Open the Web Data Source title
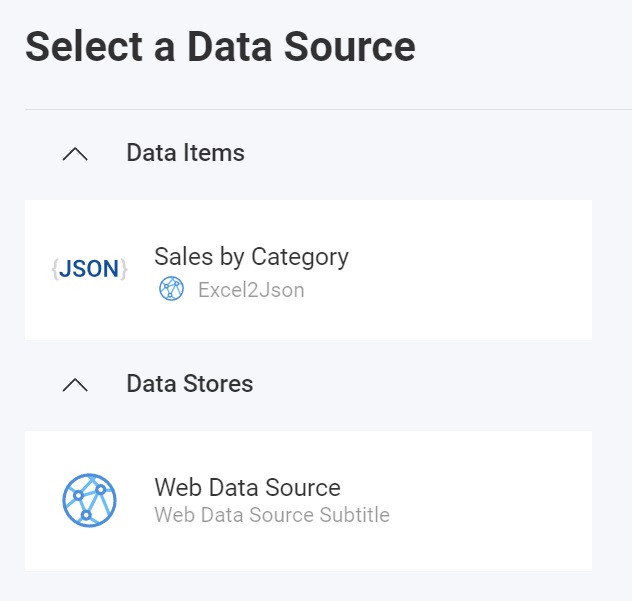The image size is (632, 601). 247,488
